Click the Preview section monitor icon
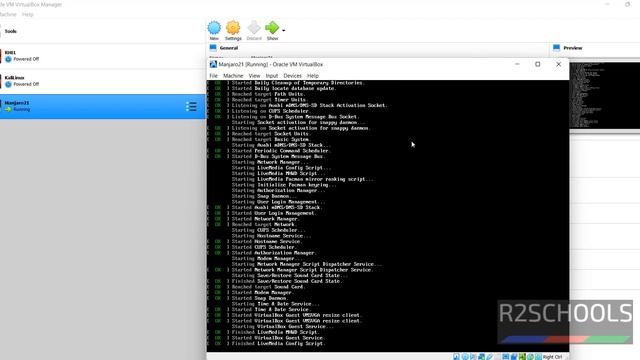This screenshot has width=640, height=360. [556, 48]
